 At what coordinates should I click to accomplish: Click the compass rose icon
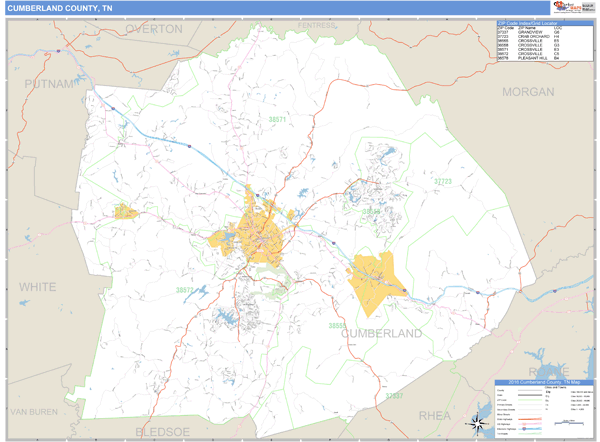point(477,423)
